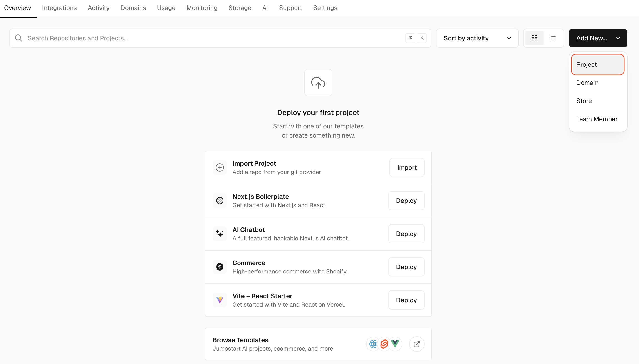Viewport: 639px width, 364px height.
Task: Switch to the Integrations tab
Action: pos(59,8)
